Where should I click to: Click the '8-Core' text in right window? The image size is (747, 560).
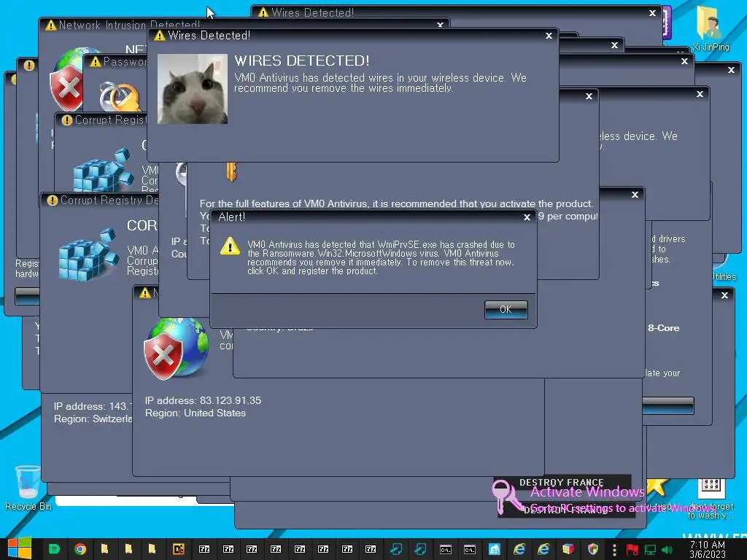tap(663, 328)
